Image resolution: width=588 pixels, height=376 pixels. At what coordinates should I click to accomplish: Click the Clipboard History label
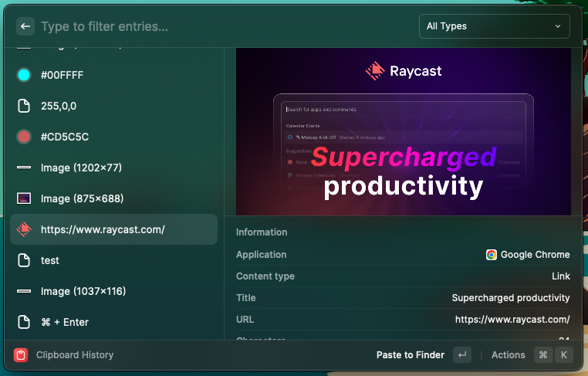pos(75,355)
